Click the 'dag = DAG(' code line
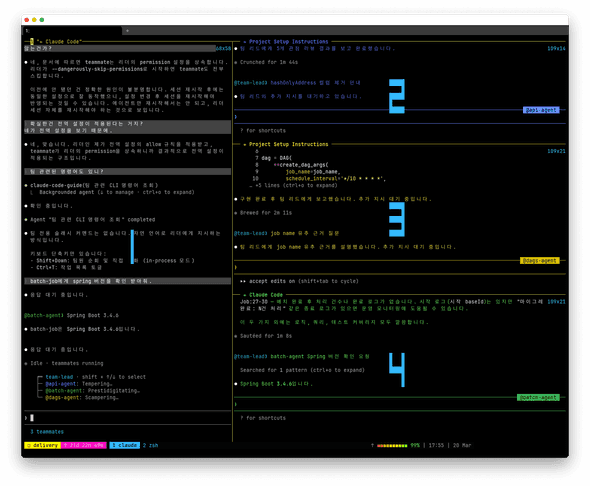This screenshot has height=486, width=590. 277,158
